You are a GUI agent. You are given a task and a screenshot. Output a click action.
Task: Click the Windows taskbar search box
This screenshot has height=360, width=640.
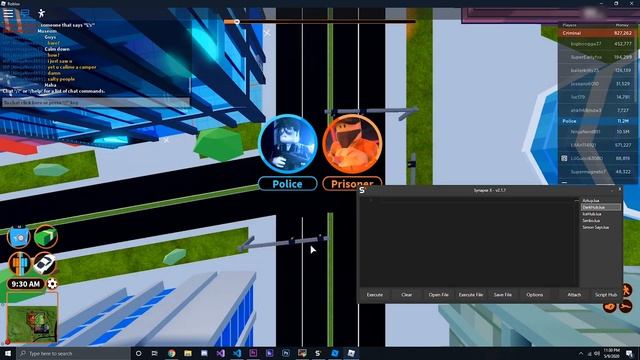pyautogui.click(x=73, y=353)
